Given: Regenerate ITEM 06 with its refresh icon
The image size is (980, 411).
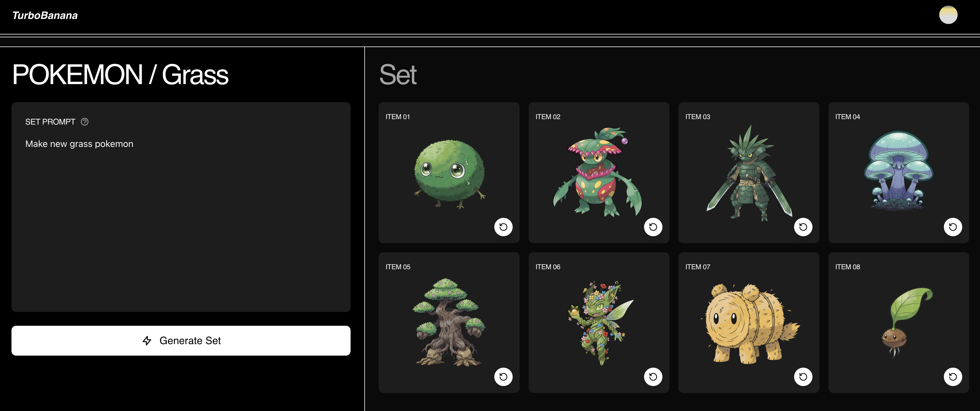Looking at the screenshot, I should [653, 377].
